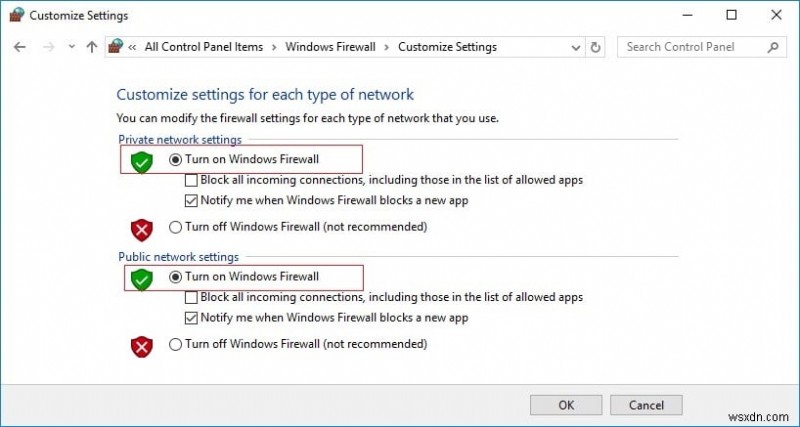Screen dimensions: 800x427
Task: Select Turn on Windows Firewall for Private network
Action: [176, 159]
